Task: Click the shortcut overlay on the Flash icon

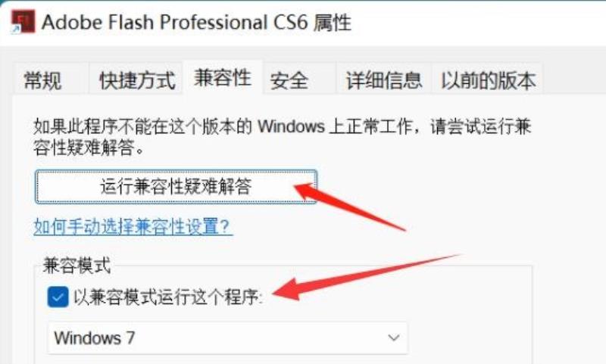Action: 16,30
